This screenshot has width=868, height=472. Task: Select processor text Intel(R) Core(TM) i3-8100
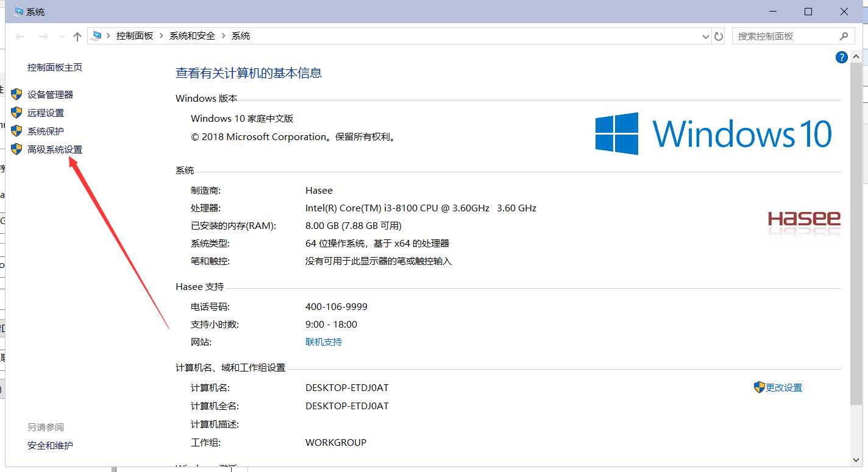[x=361, y=208]
